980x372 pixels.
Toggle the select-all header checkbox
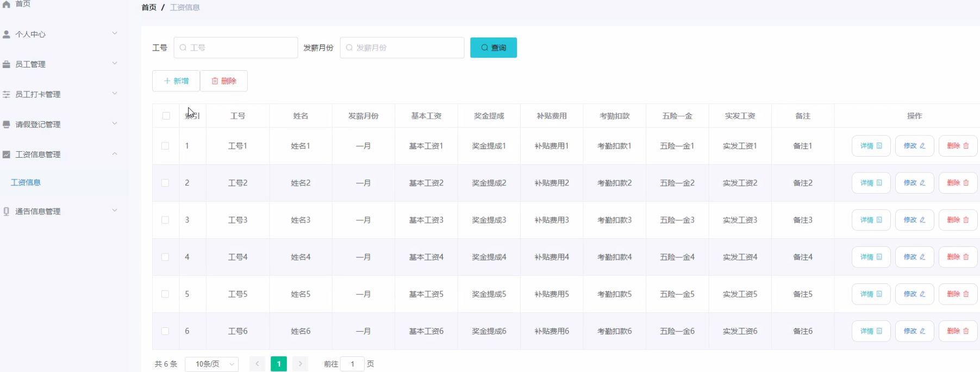(x=166, y=116)
